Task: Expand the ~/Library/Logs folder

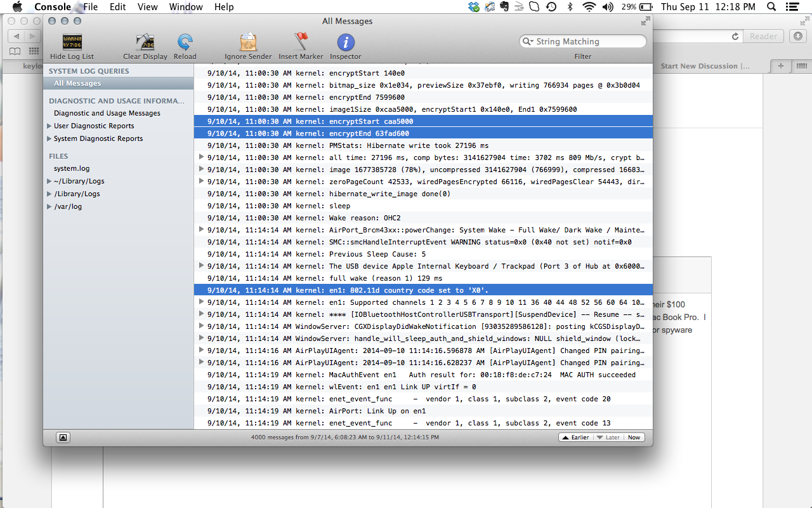Action: 49,181
